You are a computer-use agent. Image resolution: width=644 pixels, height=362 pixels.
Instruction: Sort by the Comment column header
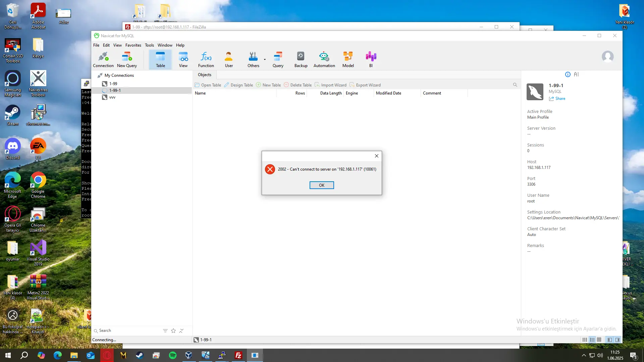click(x=444, y=93)
